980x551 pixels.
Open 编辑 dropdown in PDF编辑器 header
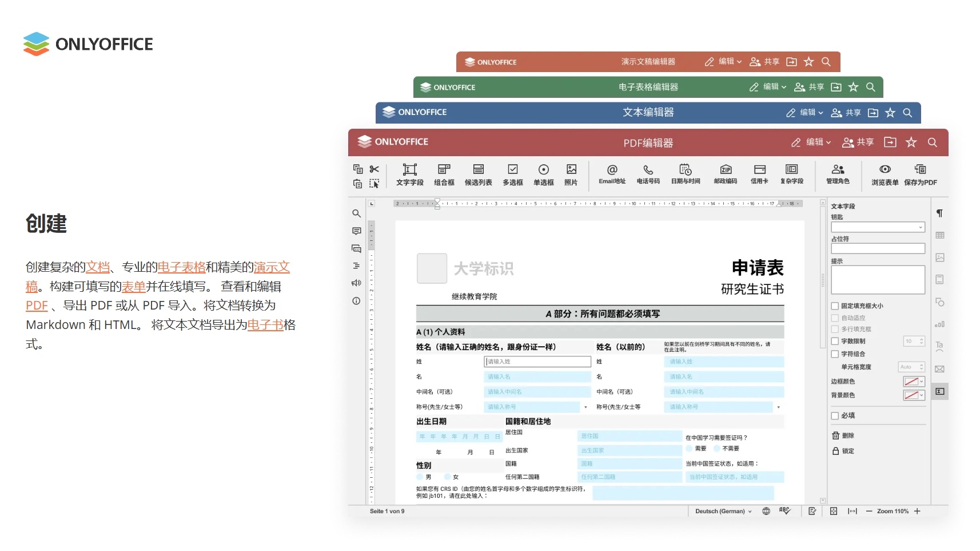tap(811, 142)
